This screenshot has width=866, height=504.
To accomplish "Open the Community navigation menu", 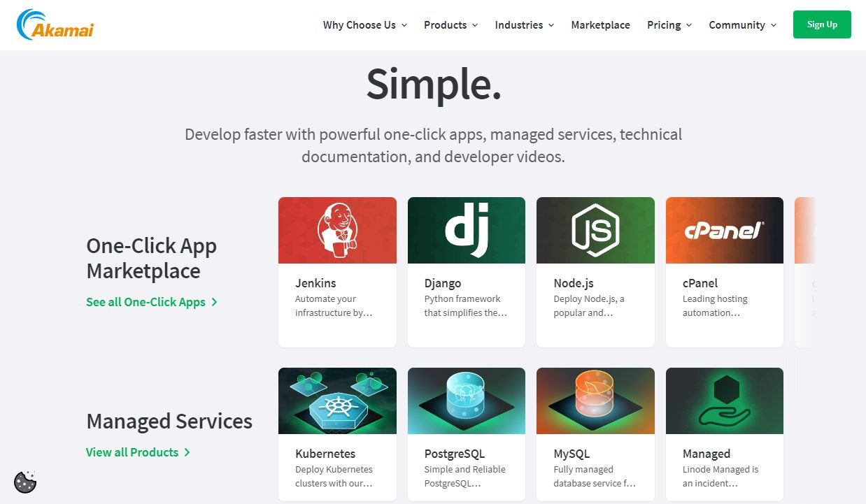I will pos(742,25).
